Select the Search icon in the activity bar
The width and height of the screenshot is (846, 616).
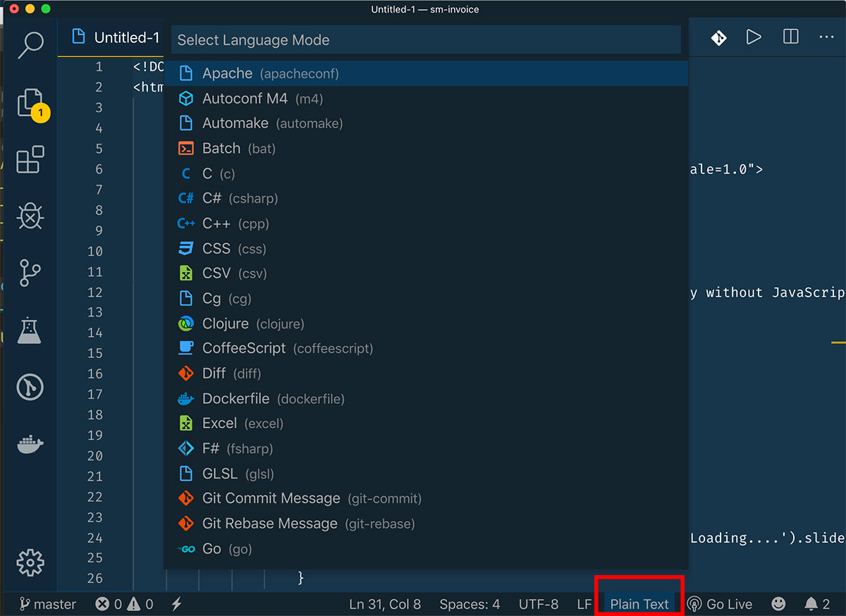30,44
